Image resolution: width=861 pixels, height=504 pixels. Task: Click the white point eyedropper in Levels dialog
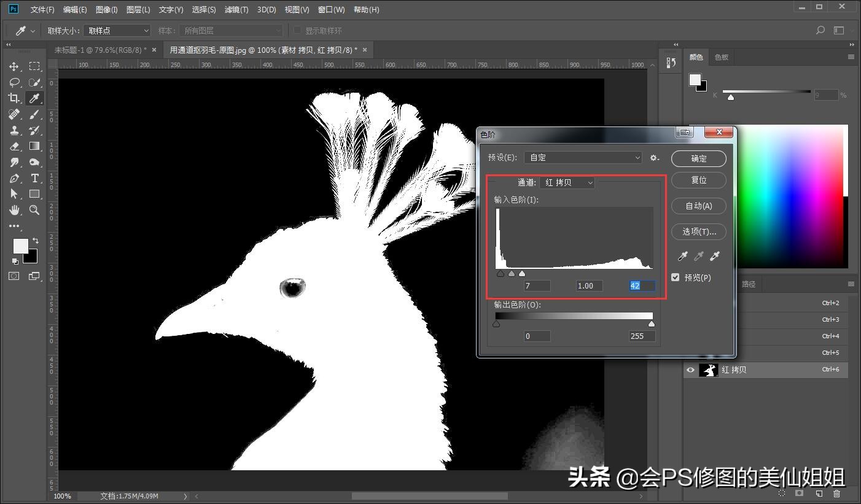(714, 256)
